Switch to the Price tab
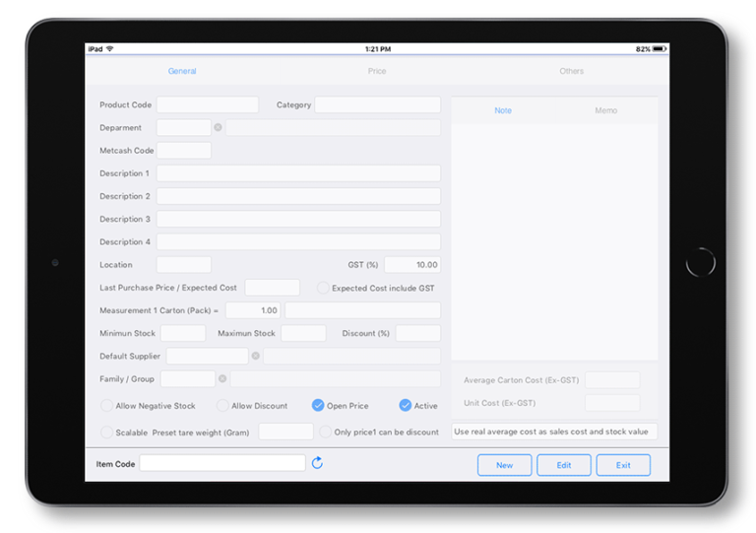Viewport: 756px width, 533px height. click(377, 71)
